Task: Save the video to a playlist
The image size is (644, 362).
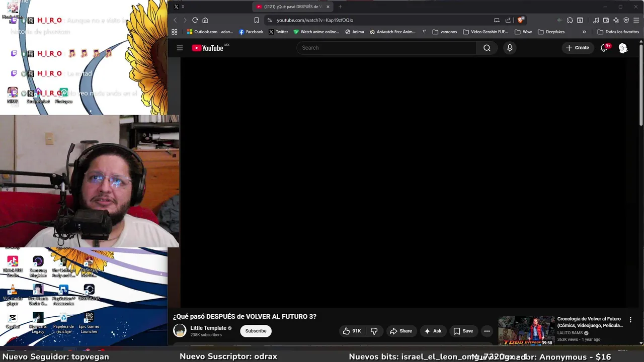Action: (463, 331)
